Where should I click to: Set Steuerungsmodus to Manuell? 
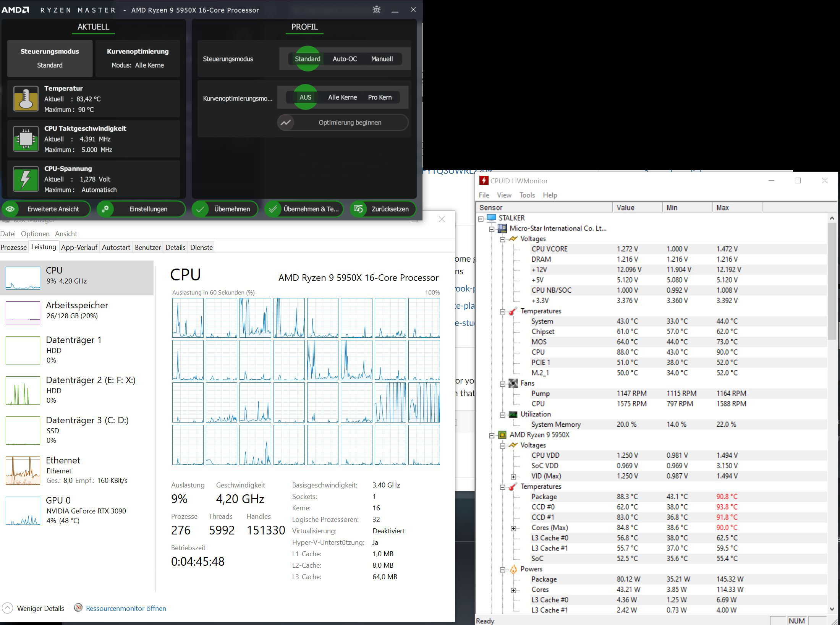(382, 59)
